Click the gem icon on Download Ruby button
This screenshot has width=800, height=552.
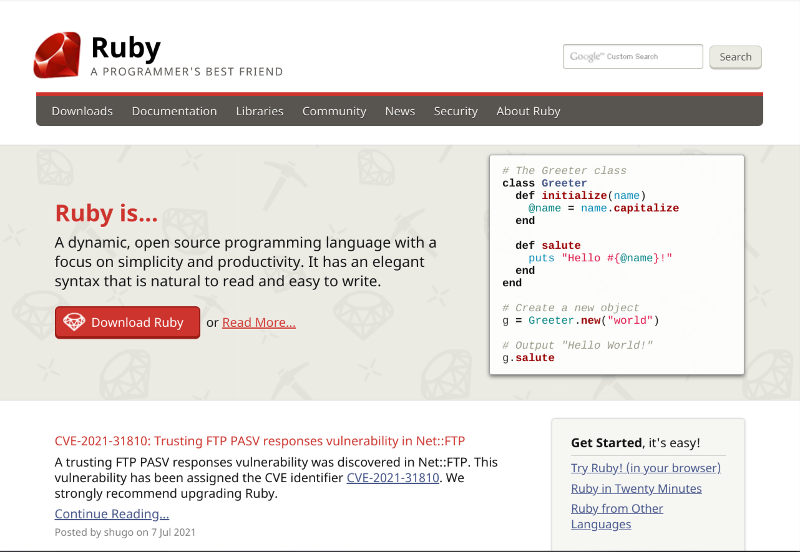tap(74, 322)
